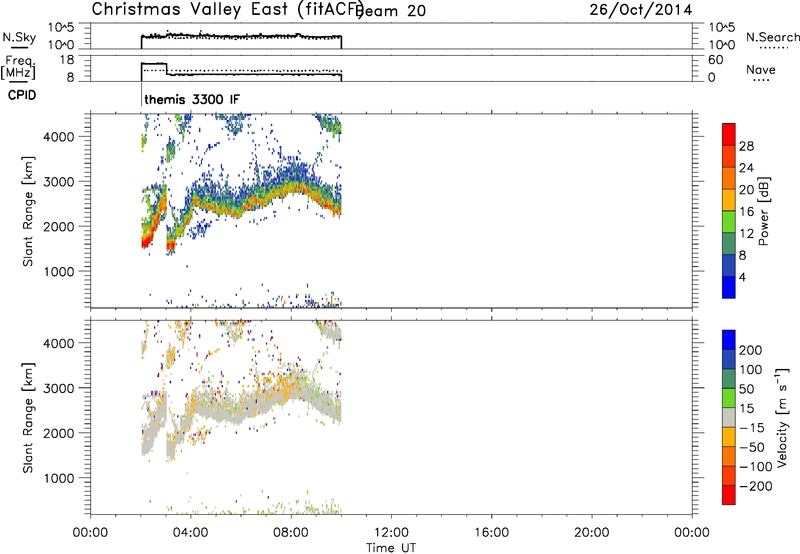Click the 200 label on velocity colorbar
The height and width of the screenshot is (554, 800).
coord(751,350)
